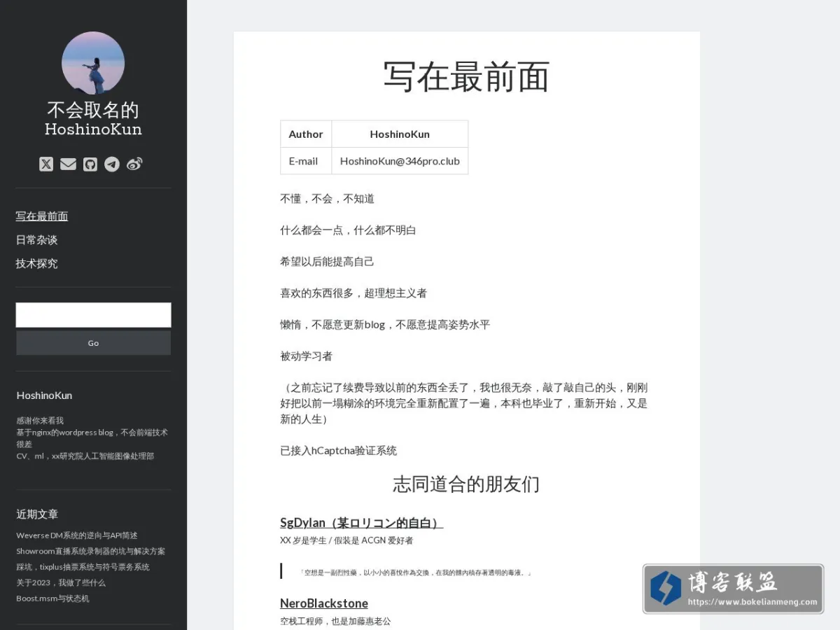
Task: Click the E-mail table label cell
Action: click(306, 161)
